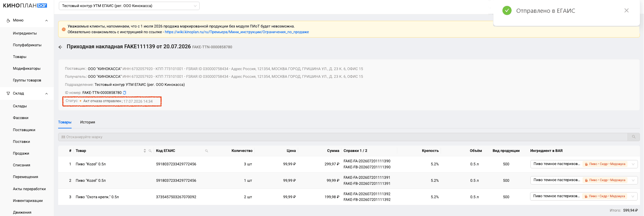
Task: Click the Kinoplan bar logo
Action: [x=25, y=5]
